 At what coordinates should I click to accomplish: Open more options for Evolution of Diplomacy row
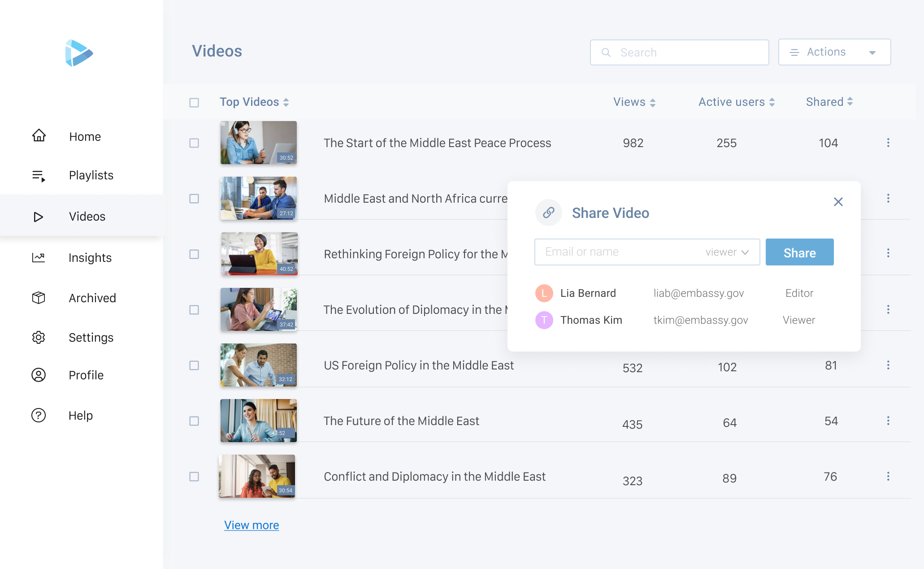(888, 309)
